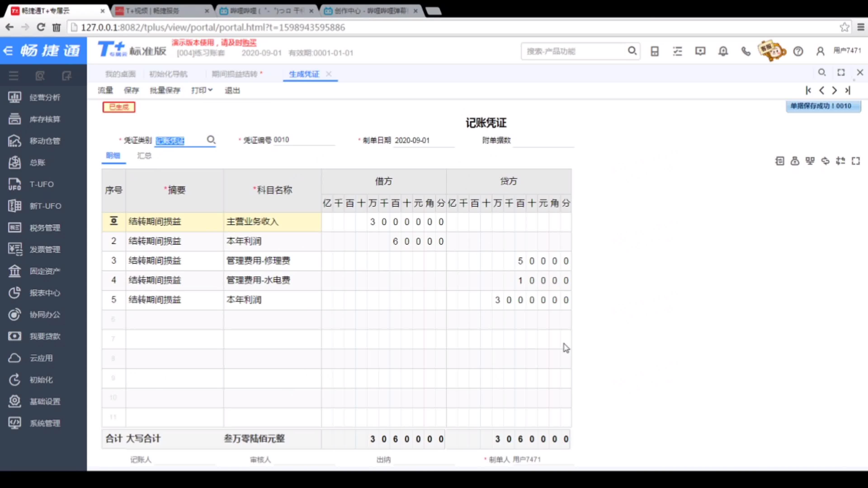Screen dimensions: 868x488
Task: Switch to 初始化导航 tab
Action: (x=168, y=74)
